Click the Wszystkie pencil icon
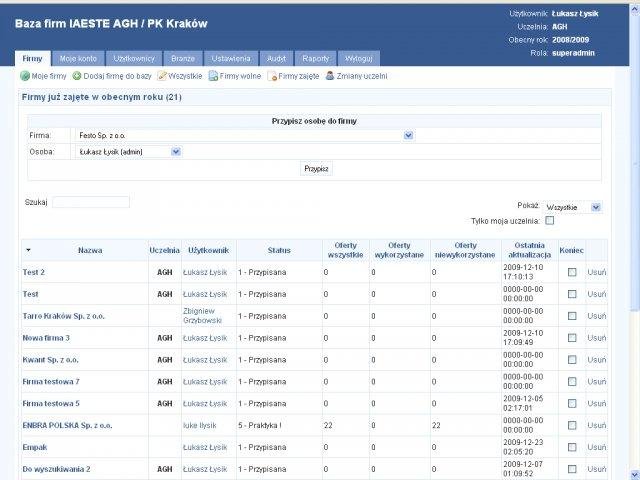Viewport: 640px width, 480px height. point(162,76)
